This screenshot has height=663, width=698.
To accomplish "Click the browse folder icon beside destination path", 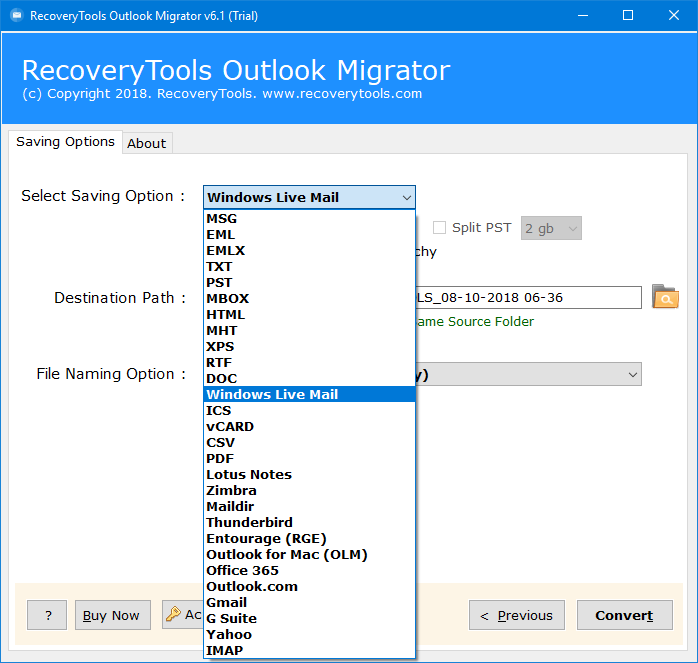I will coord(664,297).
